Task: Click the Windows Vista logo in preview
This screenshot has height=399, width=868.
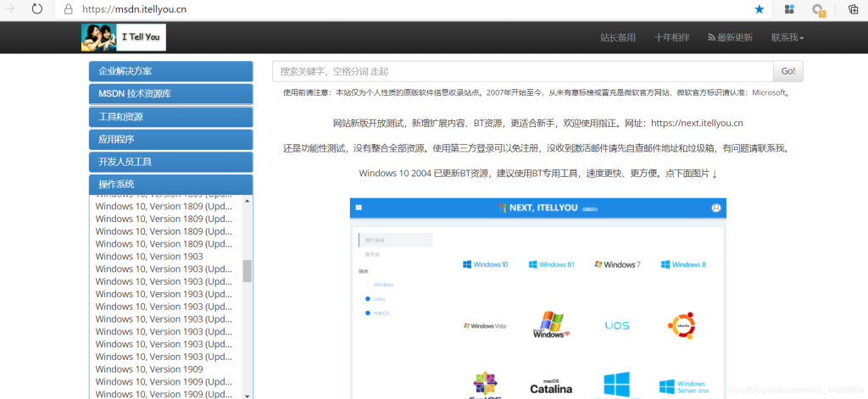Action: (485, 326)
